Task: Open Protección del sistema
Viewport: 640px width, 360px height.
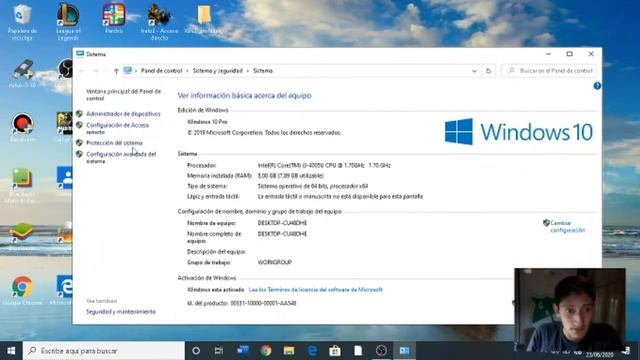Action: click(x=114, y=143)
